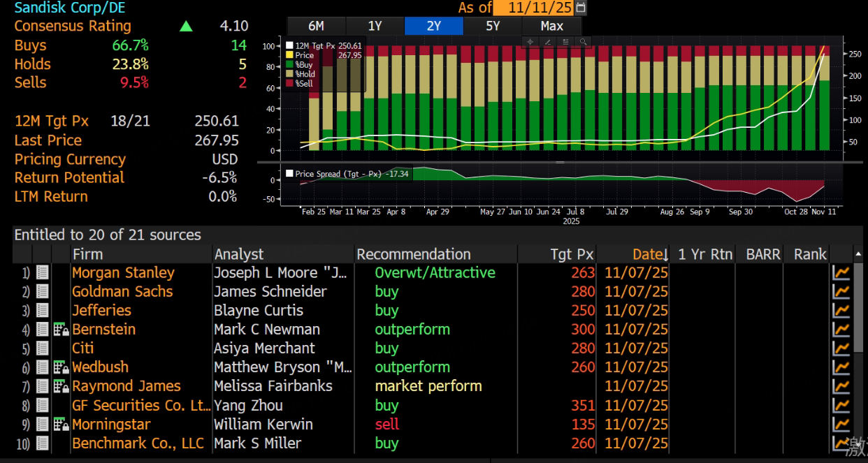Image resolution: width=868 pixels, height=463 pixels.
Task: Select the Max time range tab
Action: pos(551,26)
